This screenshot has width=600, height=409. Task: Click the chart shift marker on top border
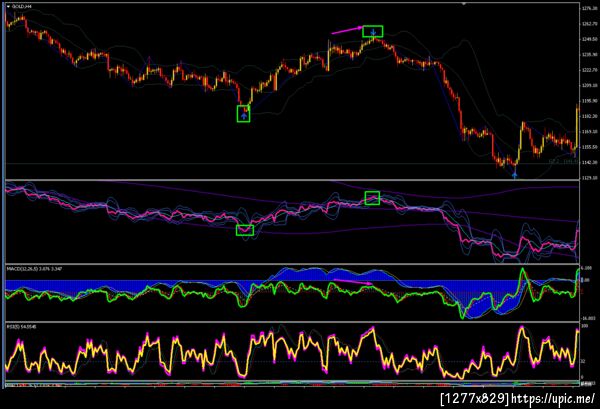coord(464,4)
